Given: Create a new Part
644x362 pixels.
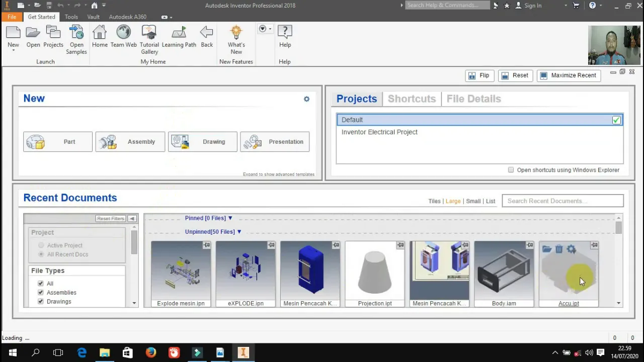Looking at the screenshot, I should coord(58,142).
